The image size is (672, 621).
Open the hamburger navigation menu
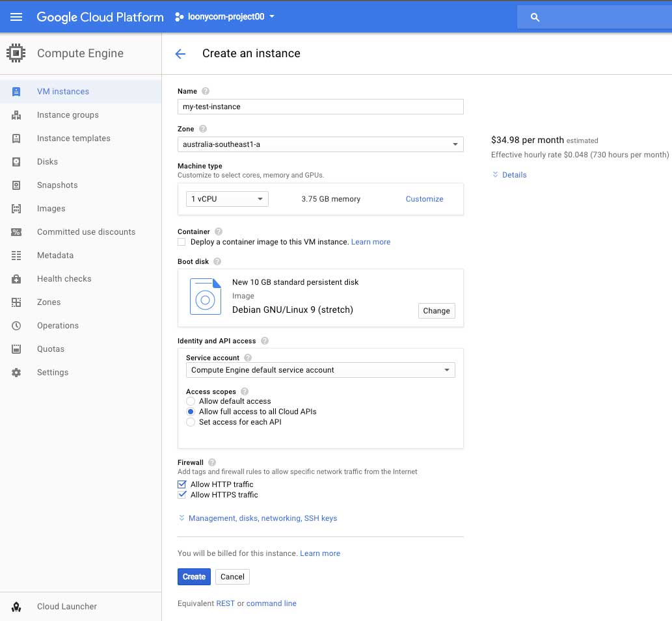pos(16,17)
